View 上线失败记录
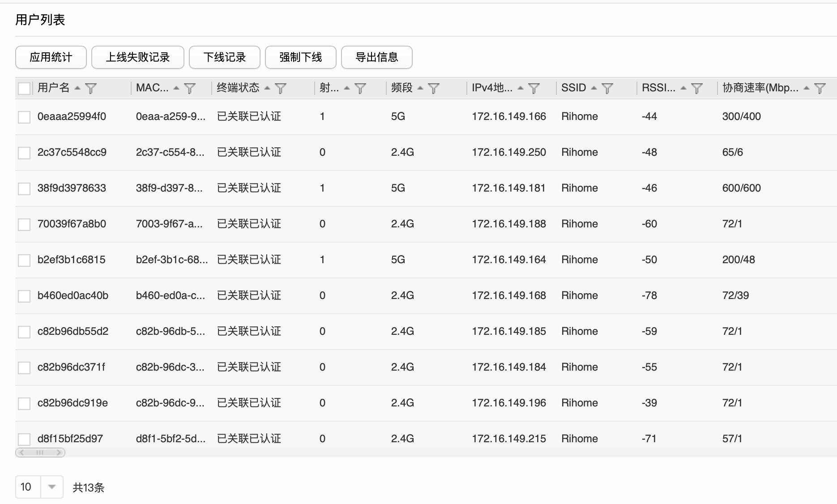 point(137,57)
